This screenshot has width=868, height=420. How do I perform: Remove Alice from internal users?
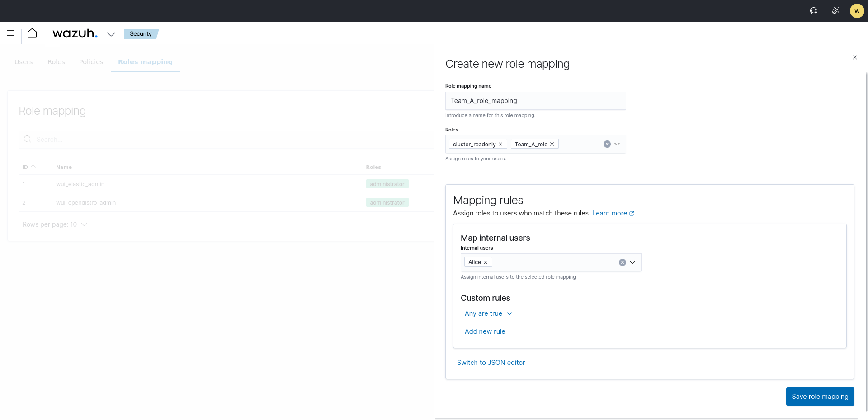(x=486, y=262)
